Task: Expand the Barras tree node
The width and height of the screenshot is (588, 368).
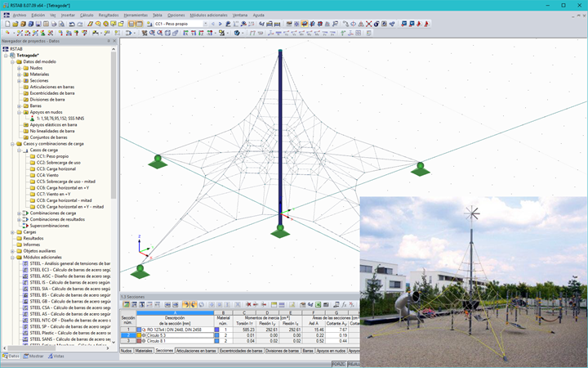Action: [19, 105]
